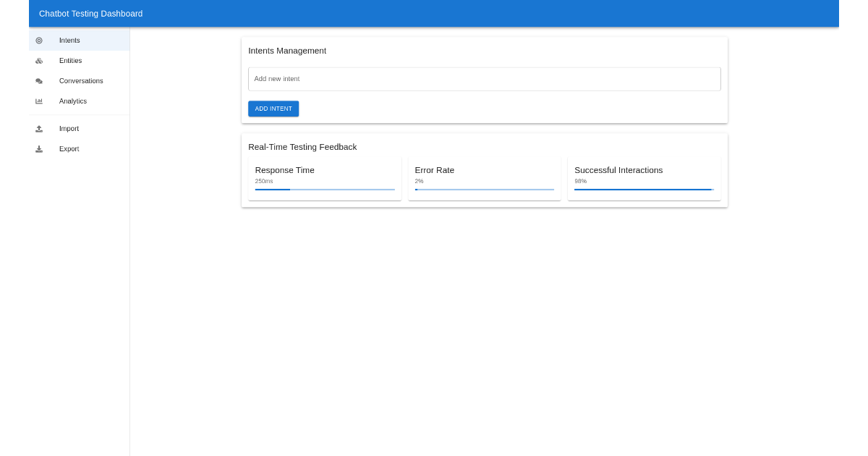The height and width of the screenshot is (456, 868).
Task: Click the Response Time progress bar
Action: [325, 190]
